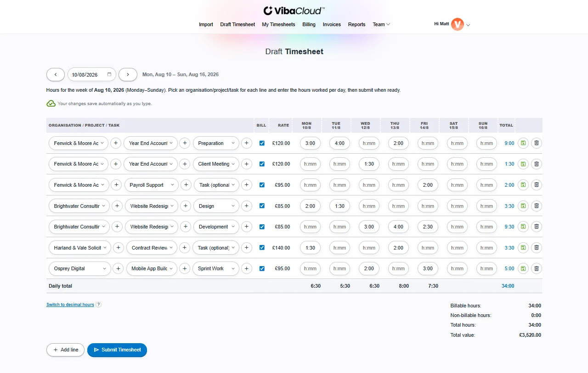Click the plus button after Osprey Digital organisation
This screenshot has height=373, width=588.
click(118, 268)
